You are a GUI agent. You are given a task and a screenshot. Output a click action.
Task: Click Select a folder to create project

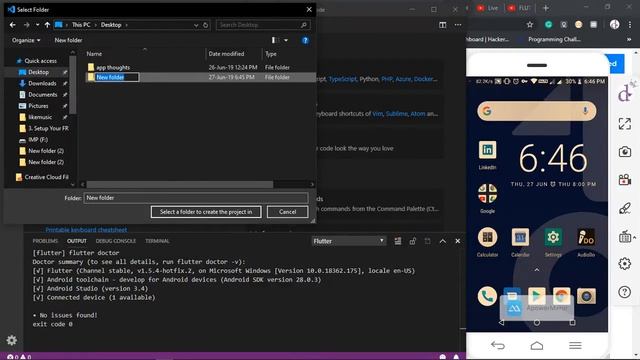click(x=206, y=212)
